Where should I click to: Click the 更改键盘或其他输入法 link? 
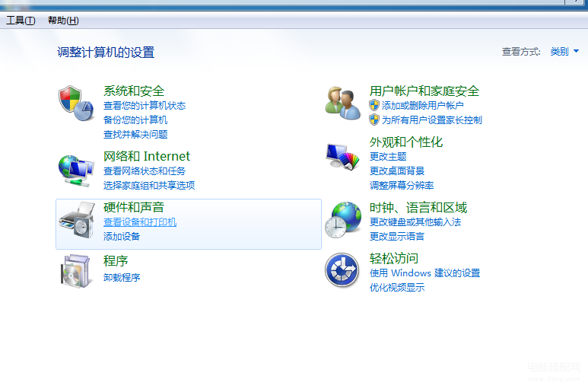pyautogui.click(x=415, y=222)
